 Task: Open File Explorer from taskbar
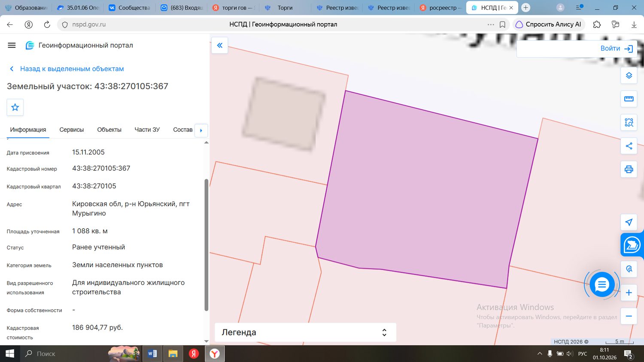(x=173, y=354)
